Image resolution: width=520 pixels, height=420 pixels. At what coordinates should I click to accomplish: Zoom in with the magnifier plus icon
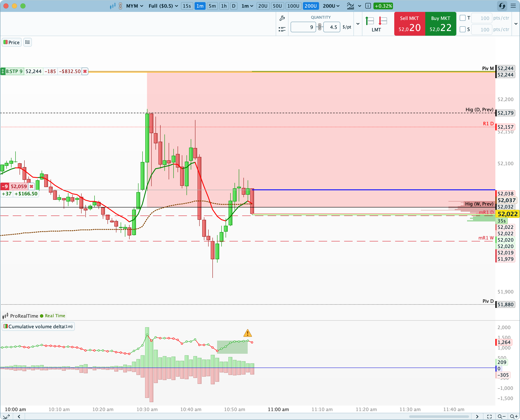click(x=514, y=416)
